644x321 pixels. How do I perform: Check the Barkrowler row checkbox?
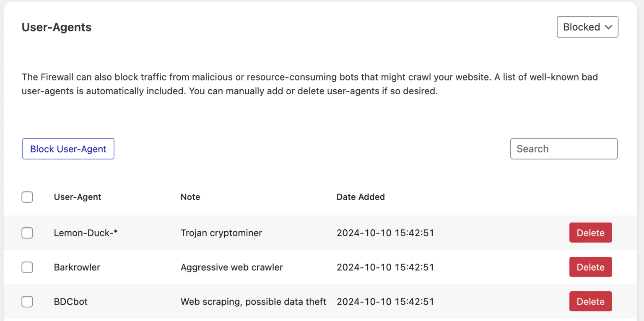[27, 267]
